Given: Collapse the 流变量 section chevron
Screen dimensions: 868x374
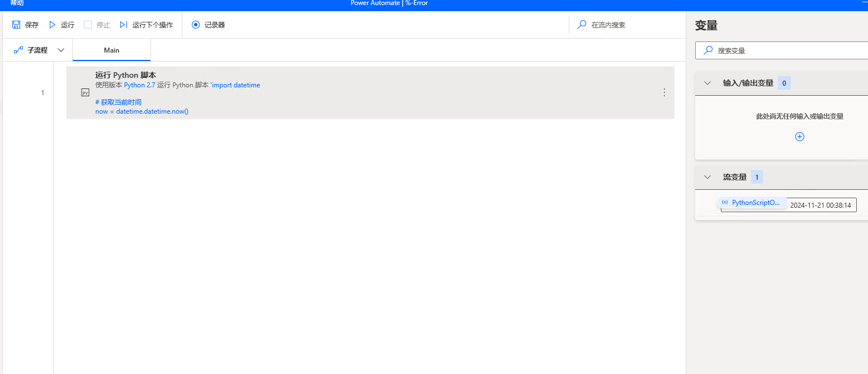Looking at the screenshot, I should tap(707, 177).
